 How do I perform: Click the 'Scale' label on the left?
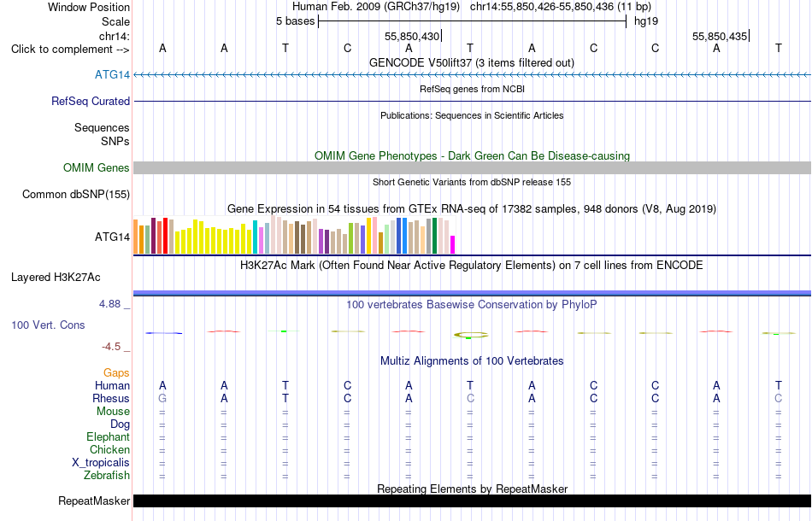point(115,21)
